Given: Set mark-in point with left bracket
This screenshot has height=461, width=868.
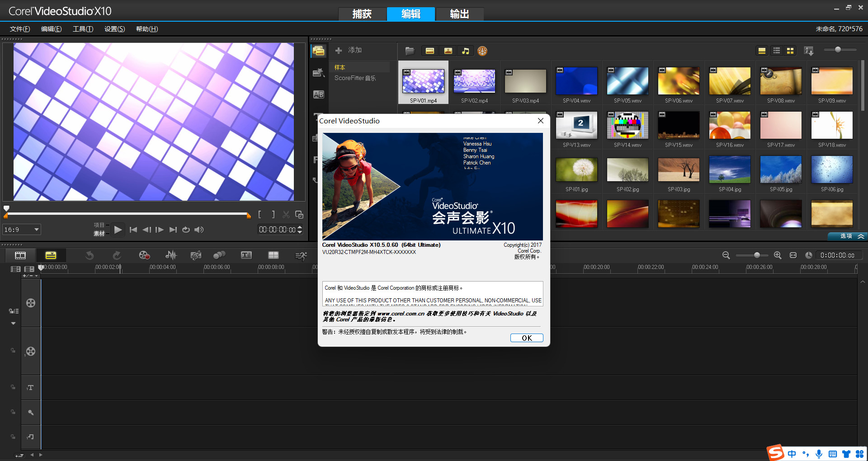Looking at the screenshot, I should tap(259, 214).
